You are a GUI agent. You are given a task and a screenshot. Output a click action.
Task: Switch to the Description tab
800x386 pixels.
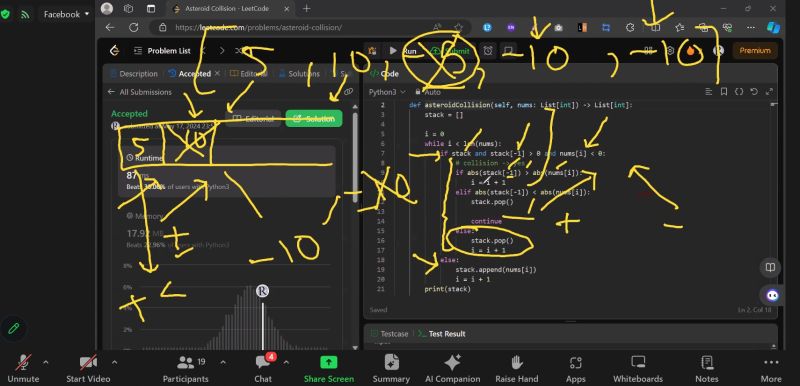click(134, 73)
